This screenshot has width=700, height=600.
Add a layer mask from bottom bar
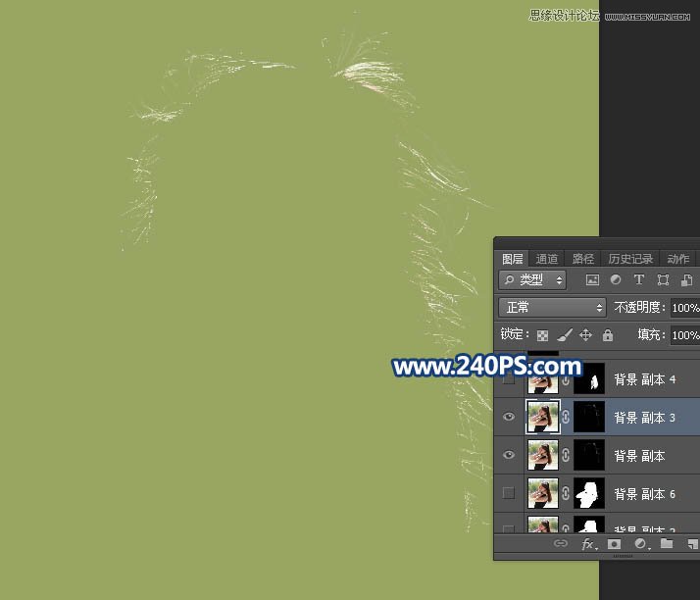pyautogui.click(x=615, y=544)
